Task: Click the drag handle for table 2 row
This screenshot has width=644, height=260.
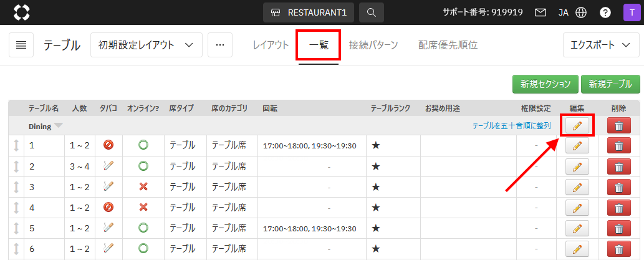Action: point(16,166)
